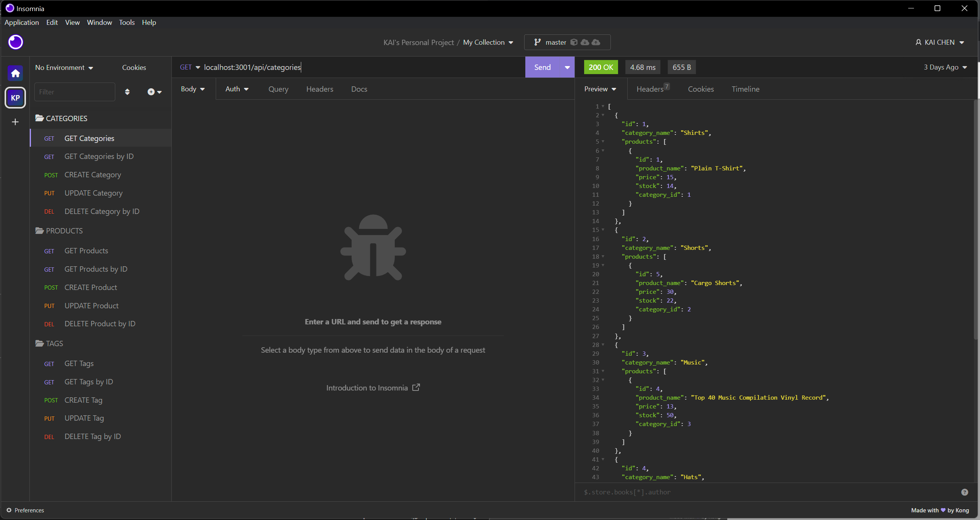Select the UPDATE Category request
Viewport: 980px width, 520px height.
100,193
